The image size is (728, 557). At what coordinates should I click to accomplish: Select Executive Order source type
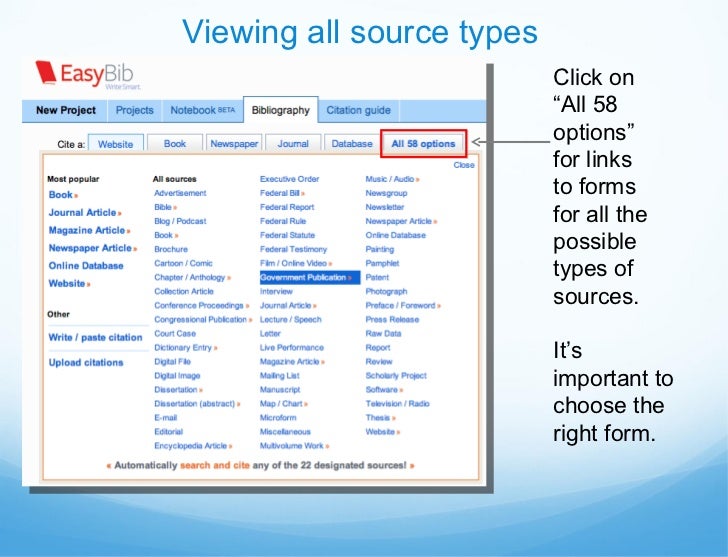tap(289, 179)
